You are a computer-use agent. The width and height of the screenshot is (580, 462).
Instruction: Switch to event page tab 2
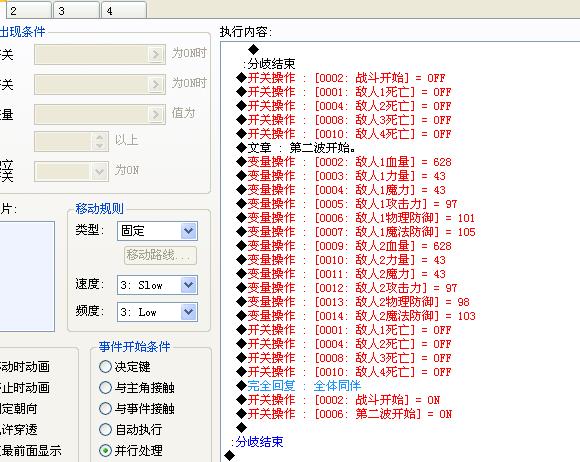28,10
